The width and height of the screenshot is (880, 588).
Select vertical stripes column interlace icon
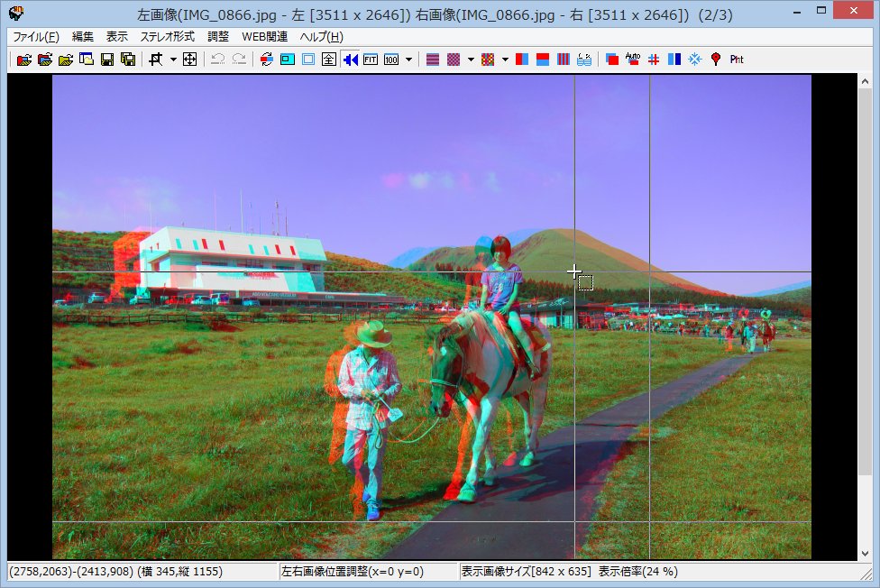tap(564, 60)
